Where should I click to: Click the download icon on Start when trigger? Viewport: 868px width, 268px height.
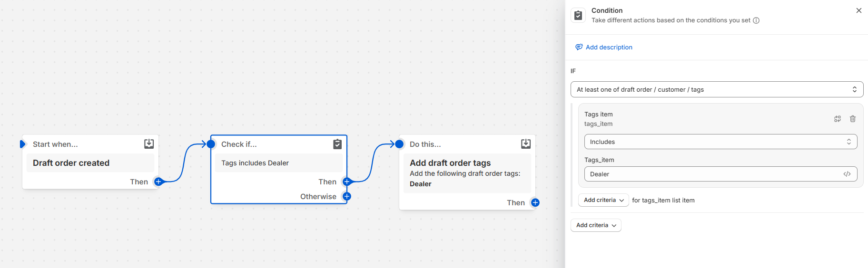tap(149, 144)
